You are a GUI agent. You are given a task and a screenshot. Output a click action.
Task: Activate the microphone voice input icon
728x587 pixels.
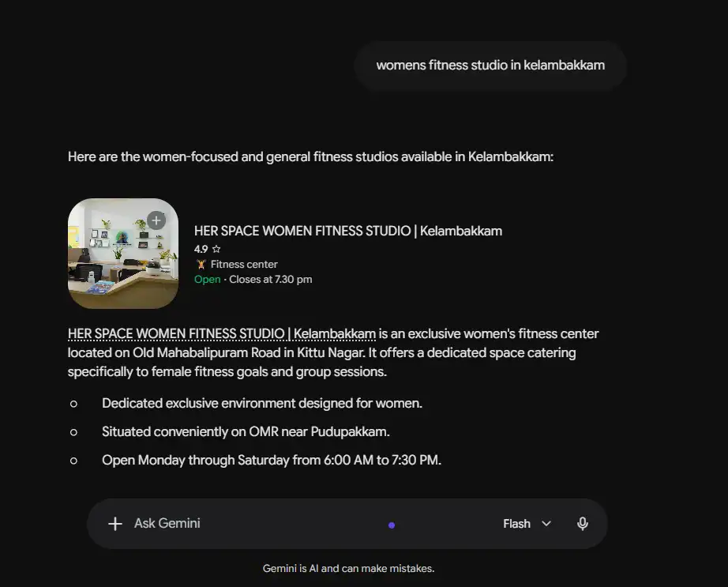click(x=582, y=524)
